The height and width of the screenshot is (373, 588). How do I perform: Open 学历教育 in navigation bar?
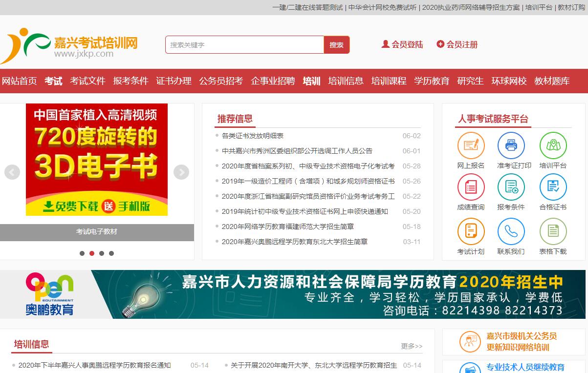432,81
